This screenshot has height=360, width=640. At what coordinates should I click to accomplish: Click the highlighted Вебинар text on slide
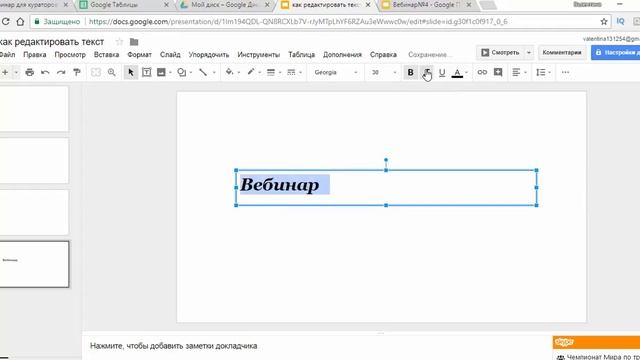[x=280, y=185]
